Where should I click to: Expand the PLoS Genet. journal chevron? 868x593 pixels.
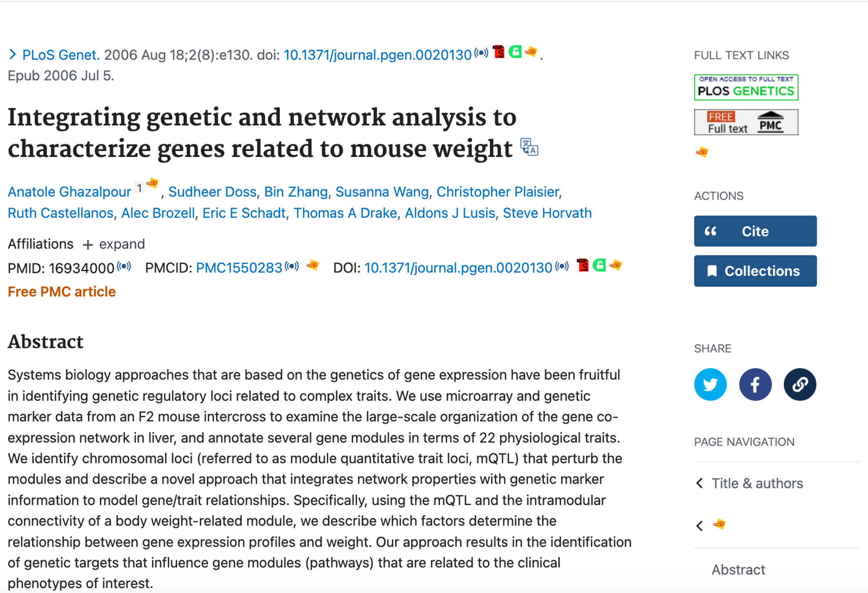13,54
